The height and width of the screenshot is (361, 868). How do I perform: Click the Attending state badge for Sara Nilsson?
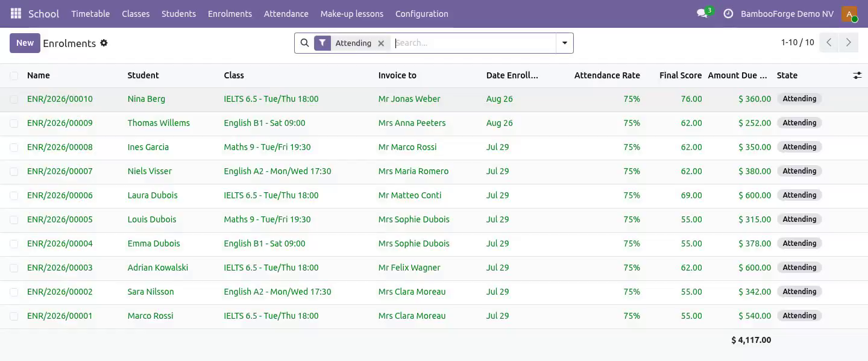pyautogui.click(x=799, y=292)
